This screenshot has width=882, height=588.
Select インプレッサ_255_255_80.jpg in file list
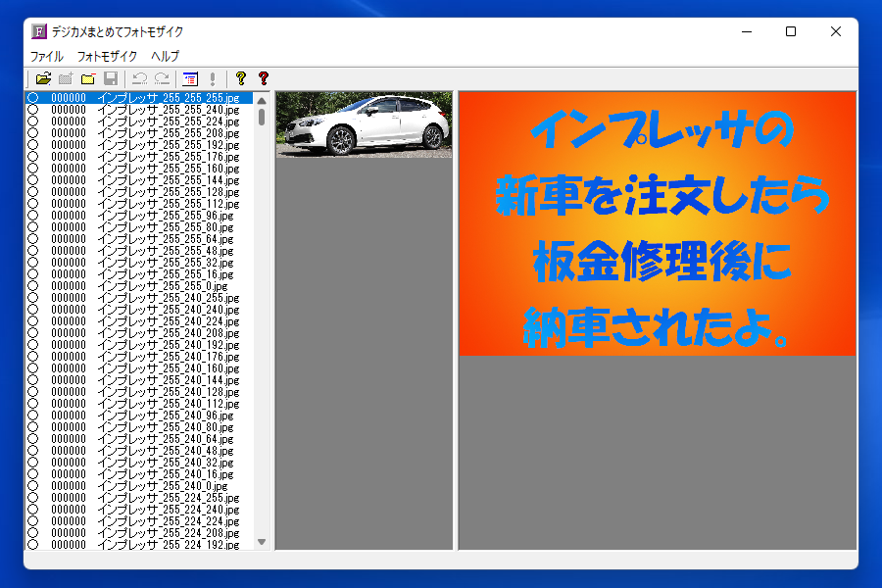pos(139,227)
